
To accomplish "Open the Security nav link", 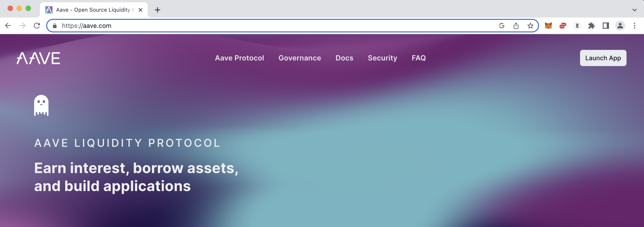I will point(383,58).
